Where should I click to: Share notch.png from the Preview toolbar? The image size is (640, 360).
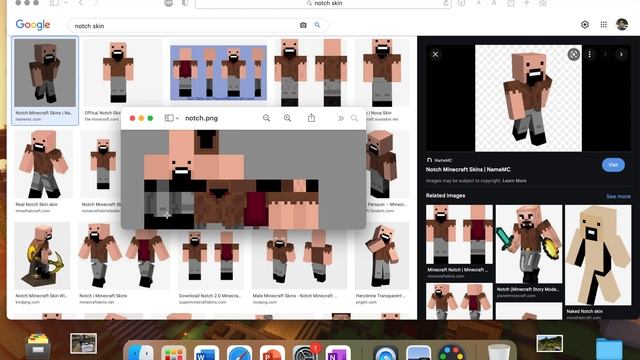click(311, 118)
